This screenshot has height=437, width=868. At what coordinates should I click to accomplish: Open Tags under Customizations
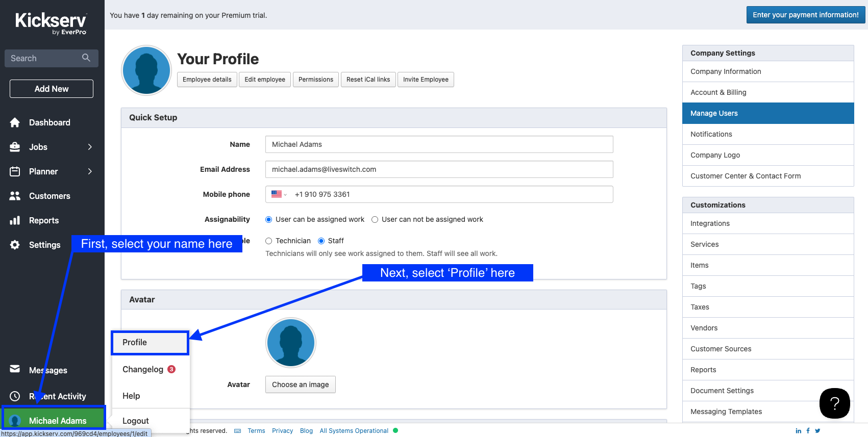(x=768, y=286)
